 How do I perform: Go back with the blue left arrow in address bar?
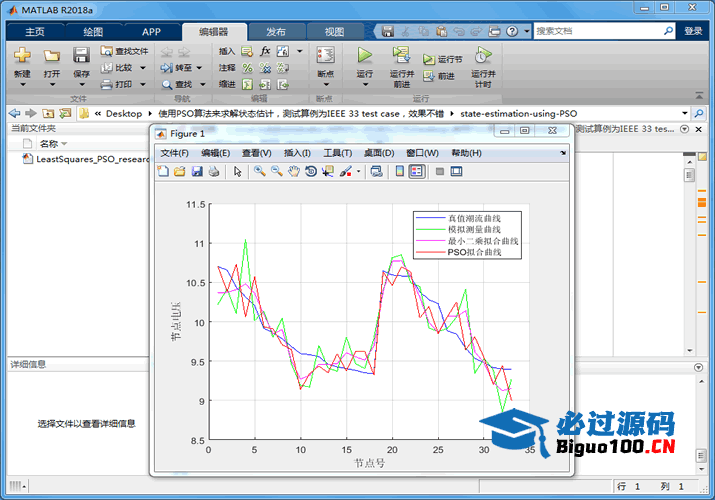tap(15, 113)
